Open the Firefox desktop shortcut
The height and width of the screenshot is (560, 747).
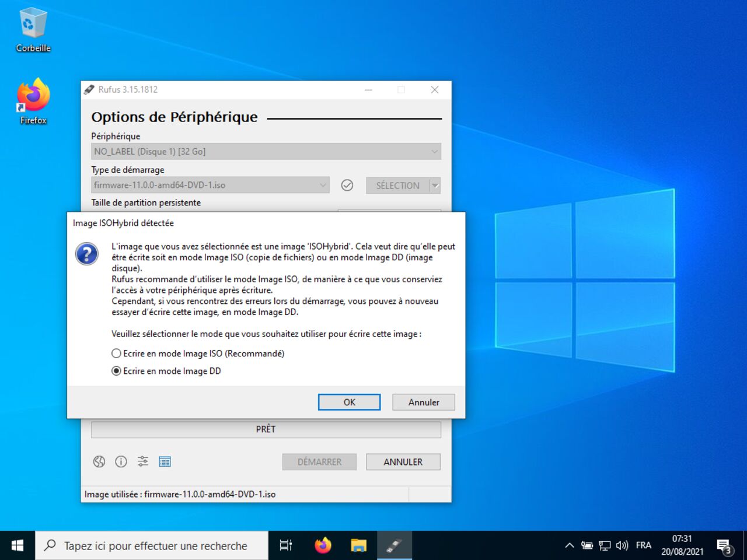coord(33,101)
